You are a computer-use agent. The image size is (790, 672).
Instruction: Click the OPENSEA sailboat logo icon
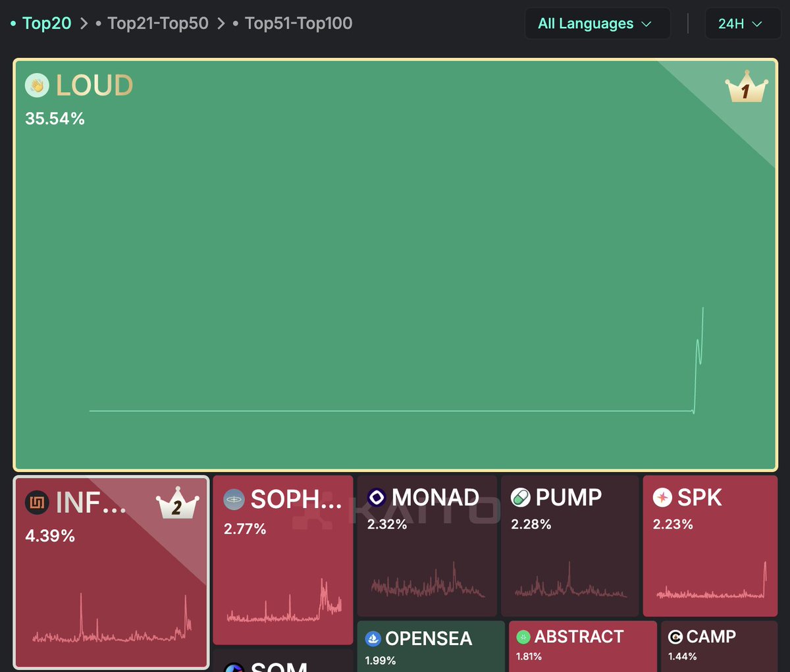point(373,638)
